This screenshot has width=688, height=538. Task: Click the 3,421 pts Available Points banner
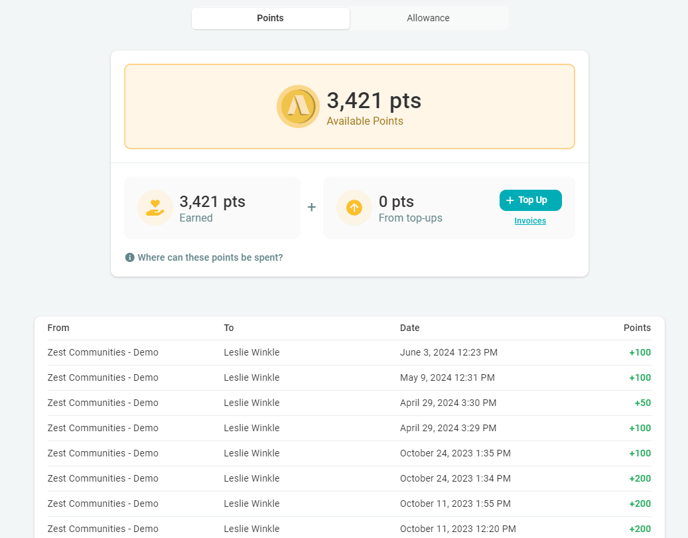349,107
